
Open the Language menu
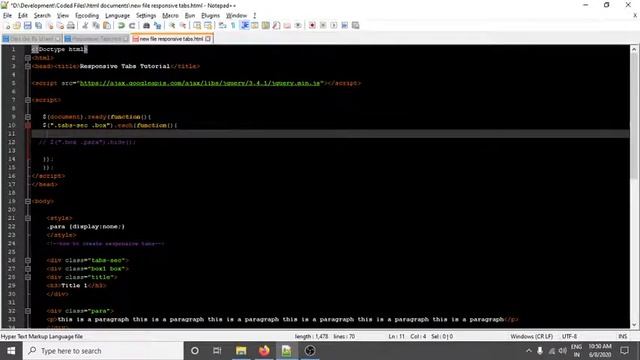coord(117,16)
